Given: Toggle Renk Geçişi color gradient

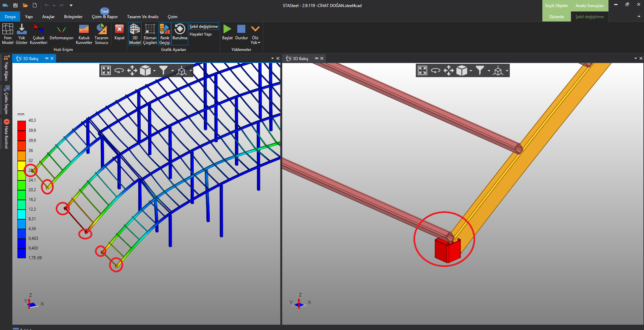Looking at the screenshot, I should click(x=164, y=34).
